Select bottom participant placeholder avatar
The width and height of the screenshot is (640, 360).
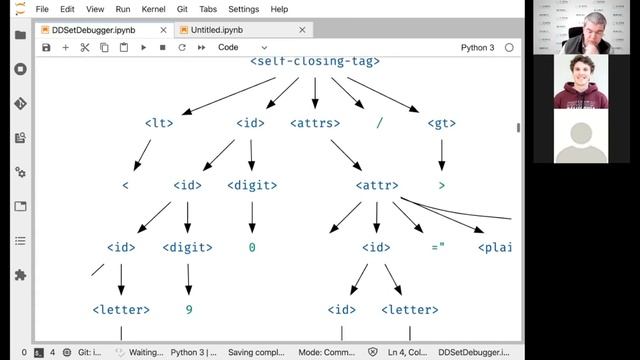[581, 136]
